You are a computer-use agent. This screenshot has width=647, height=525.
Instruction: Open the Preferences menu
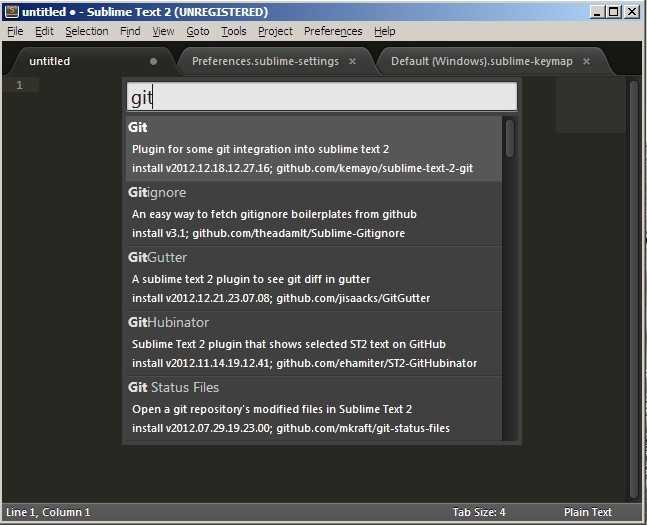(x=333, y=31)
